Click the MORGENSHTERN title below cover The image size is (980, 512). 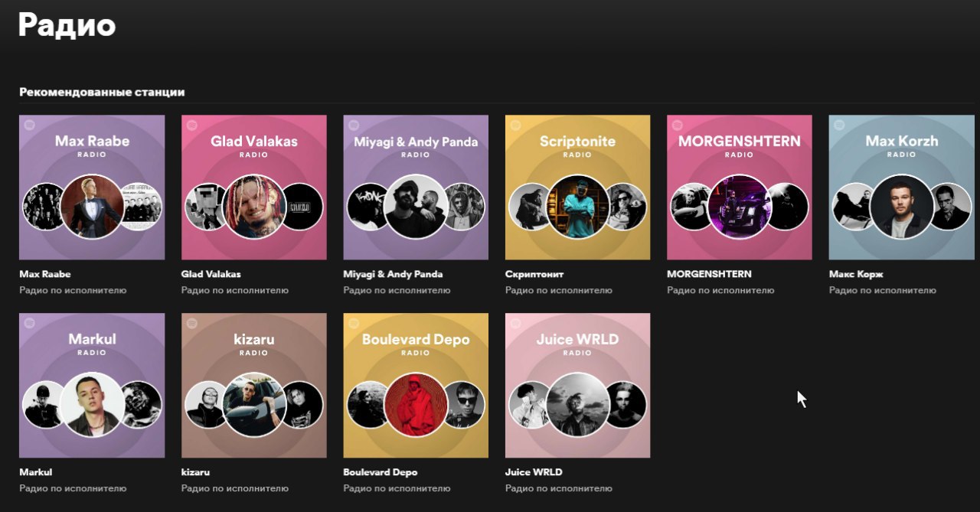click(x=709, y=274)
